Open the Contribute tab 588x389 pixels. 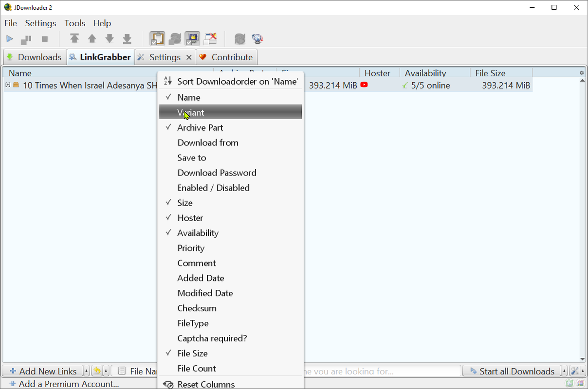226,57
